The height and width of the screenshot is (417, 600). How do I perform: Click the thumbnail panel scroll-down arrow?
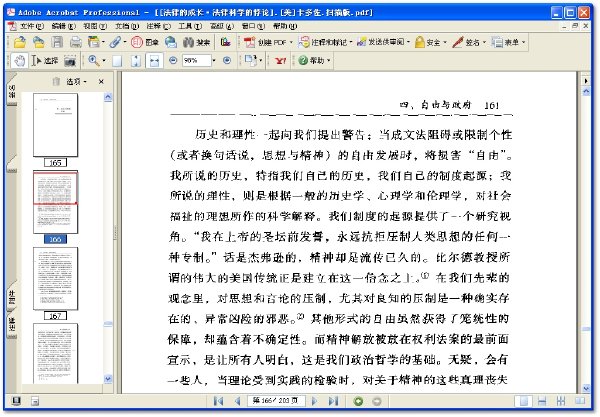(x=108, y=379)
